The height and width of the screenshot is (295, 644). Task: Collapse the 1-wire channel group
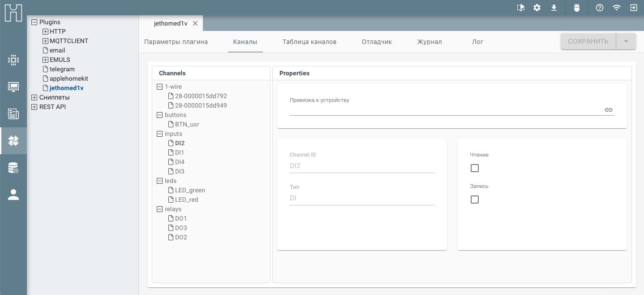[x=159, y=87]
